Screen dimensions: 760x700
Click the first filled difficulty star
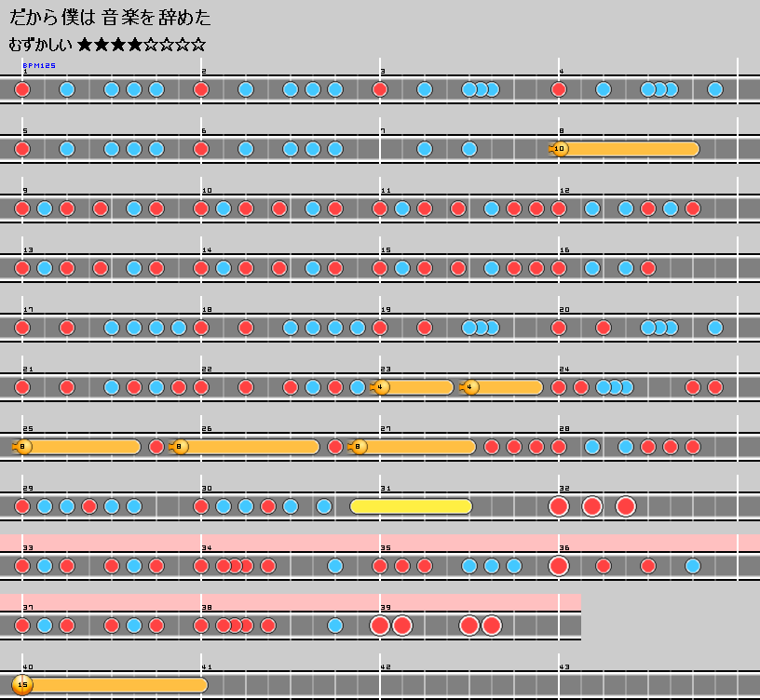(x=86, y=45)
